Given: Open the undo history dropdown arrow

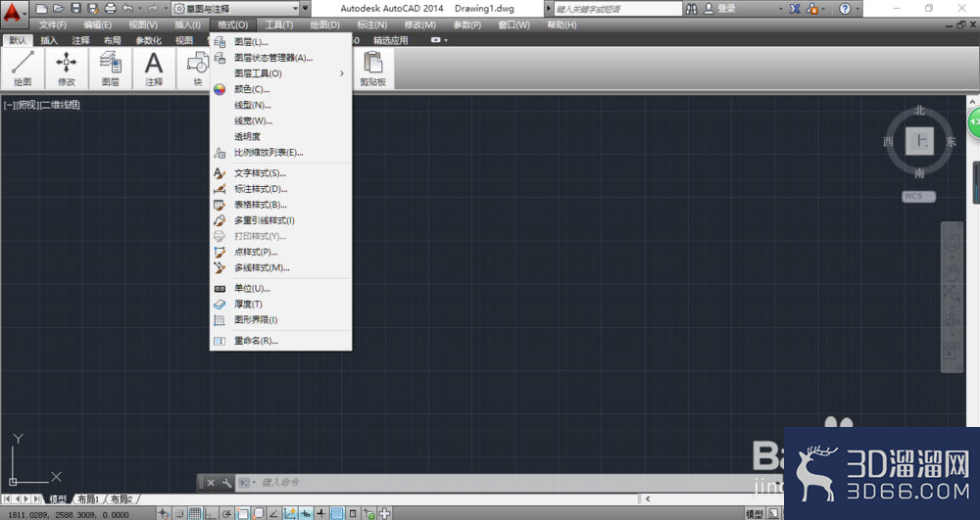Looking at the screenshot, I should point(139,9).
